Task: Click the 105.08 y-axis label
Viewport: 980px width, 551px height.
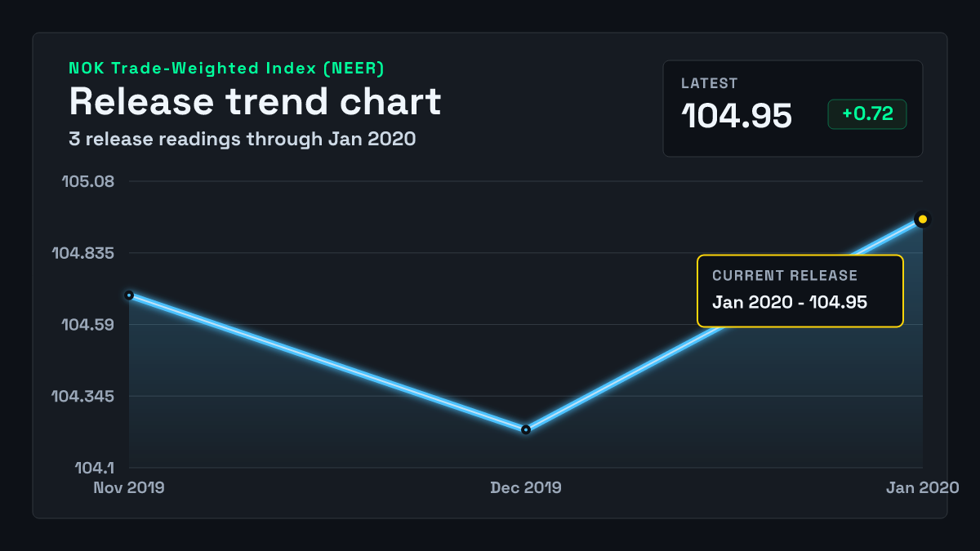Action: pyautogui.click(x=88, y=180)
